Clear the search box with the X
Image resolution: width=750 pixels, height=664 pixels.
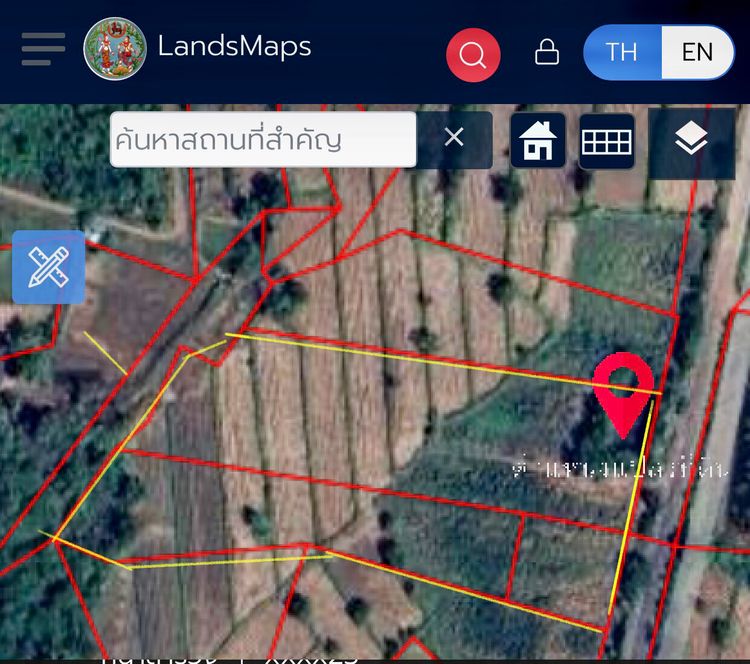[454, 138]
